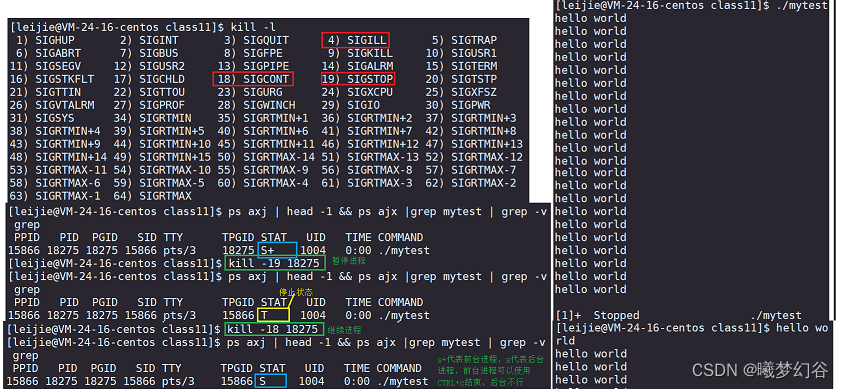Viewport: 845px width, 389px height.
Task: Click the "10) SIGUSR1" signal entry
Action: (461, 53)
